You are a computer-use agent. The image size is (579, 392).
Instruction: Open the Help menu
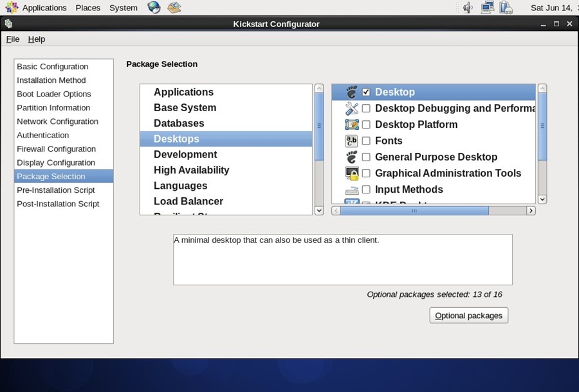[x=37, y=39]
